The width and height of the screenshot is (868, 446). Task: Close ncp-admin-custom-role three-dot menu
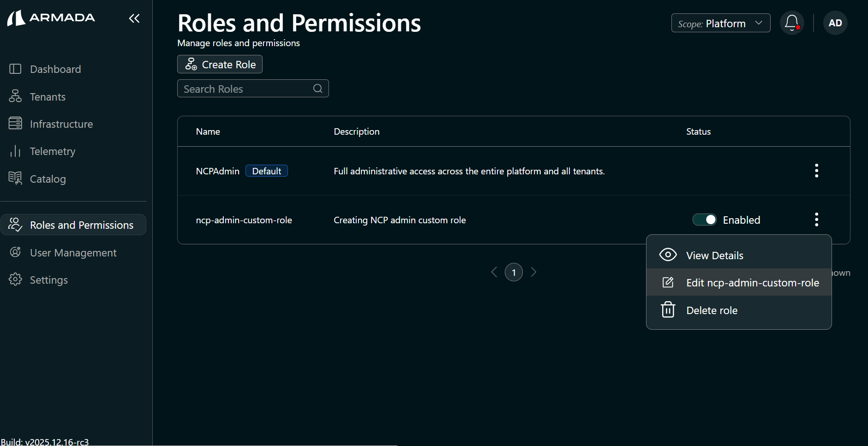pyautogui.click(x=816, y=220)
